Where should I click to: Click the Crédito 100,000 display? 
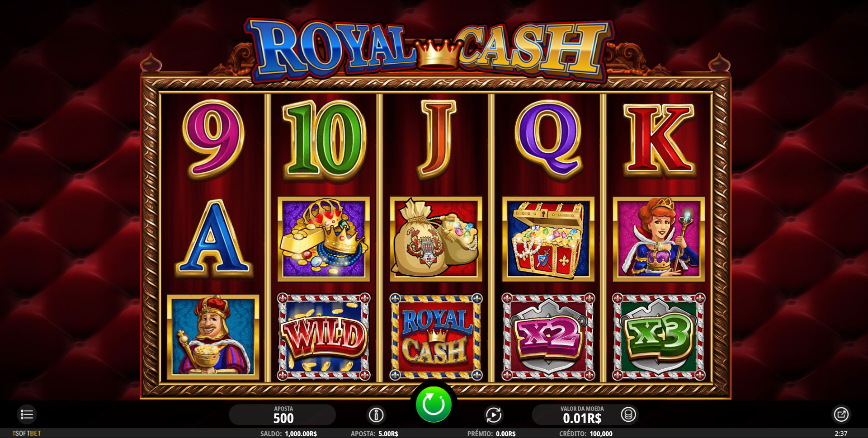[586, 433]
